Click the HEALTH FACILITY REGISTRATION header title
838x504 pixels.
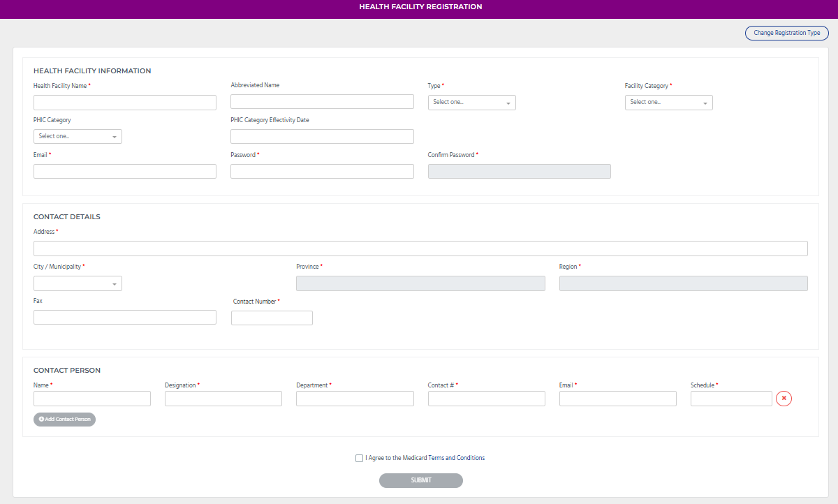tap(420, 7)
